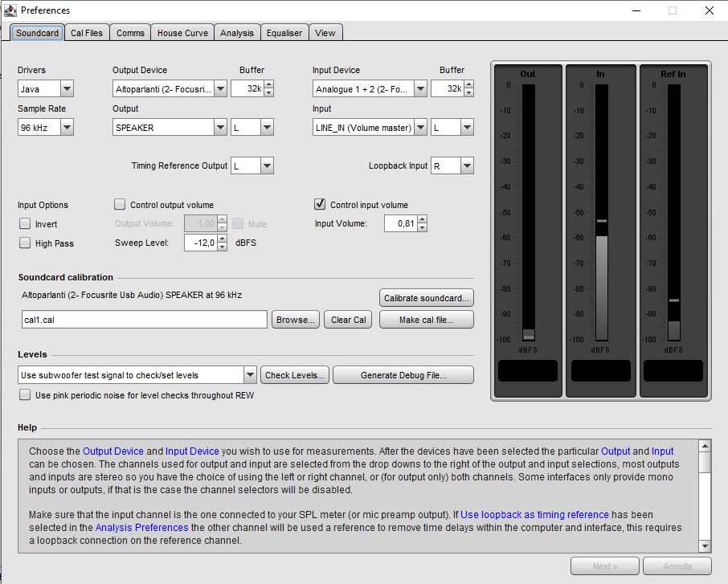Viewport: 728px width, 584px height.
Task: Click Browse for the cal file
Action: (295, 320)
